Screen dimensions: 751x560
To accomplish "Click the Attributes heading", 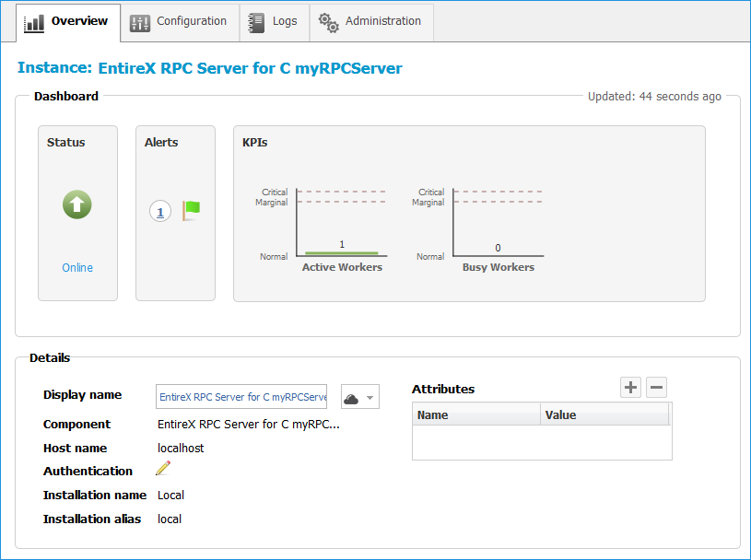I will click(x=443, y=389).
